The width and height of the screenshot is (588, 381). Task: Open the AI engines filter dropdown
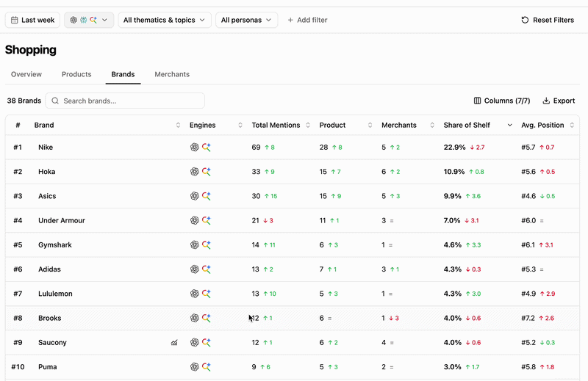89,20
